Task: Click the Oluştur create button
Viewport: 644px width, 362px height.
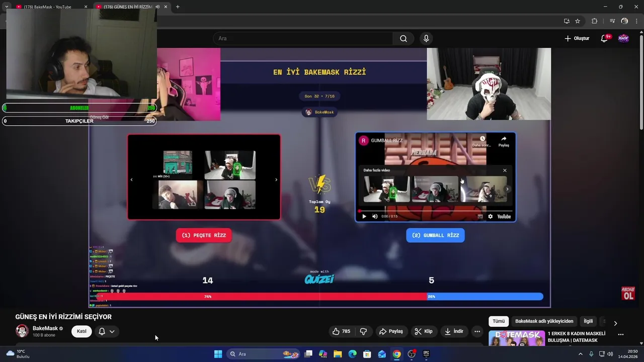Action: (x=577, y=39)
